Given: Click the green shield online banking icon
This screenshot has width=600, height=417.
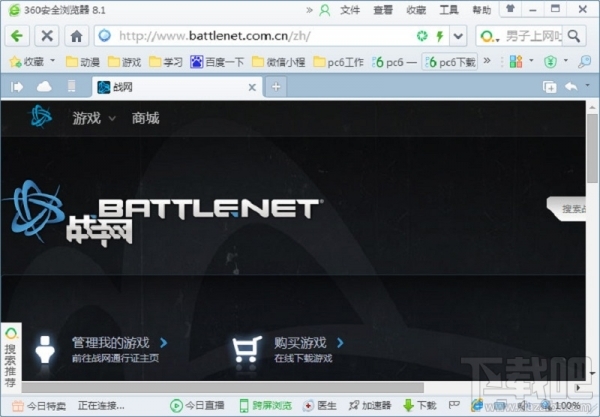Looking at the screenshot, I should (x=550, y=61).
